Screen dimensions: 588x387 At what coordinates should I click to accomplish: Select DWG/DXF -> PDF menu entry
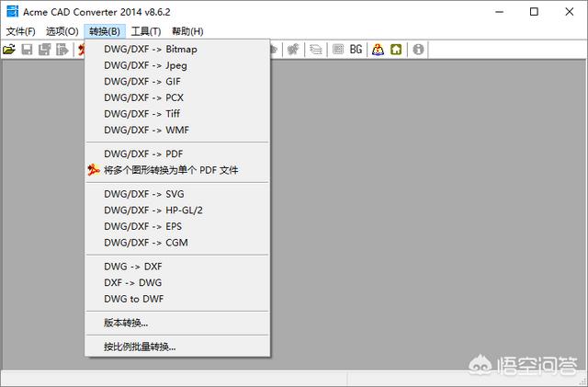click(x=143, y=154)
